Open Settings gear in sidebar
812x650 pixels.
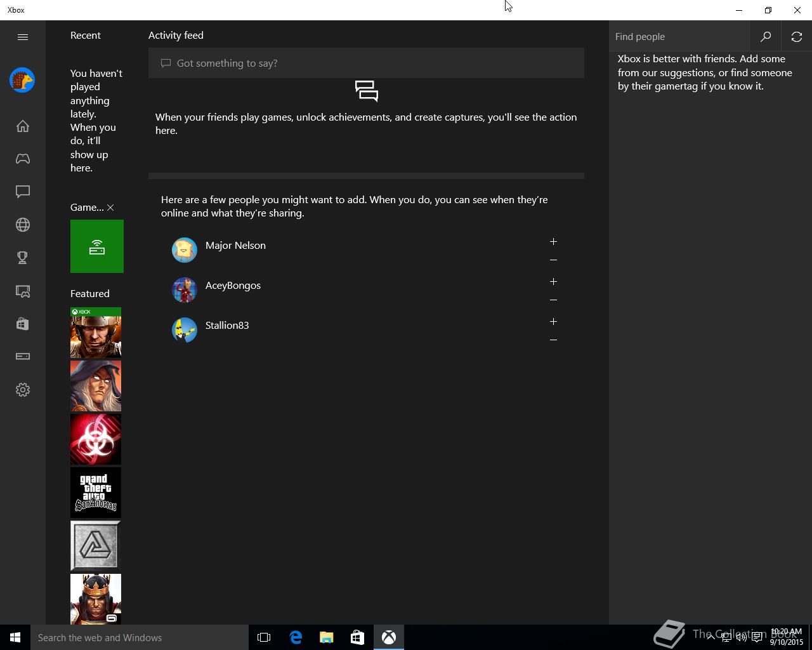coord(23,390)
